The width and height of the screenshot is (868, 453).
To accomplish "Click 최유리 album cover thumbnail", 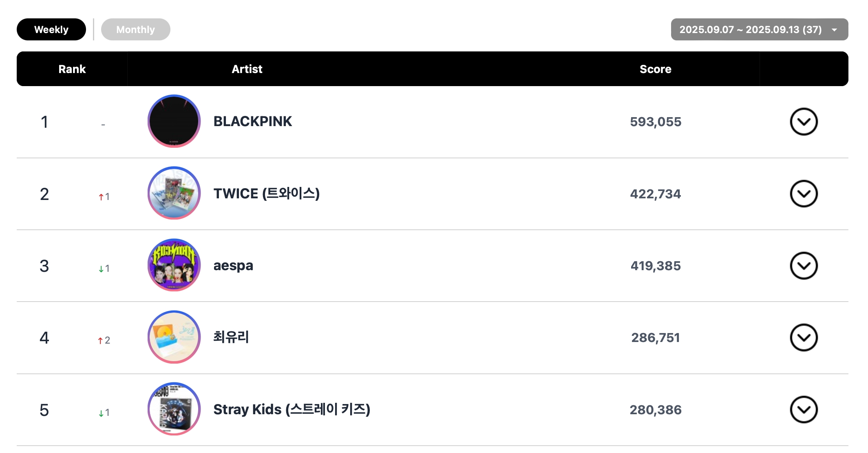I will coord(174,337).
